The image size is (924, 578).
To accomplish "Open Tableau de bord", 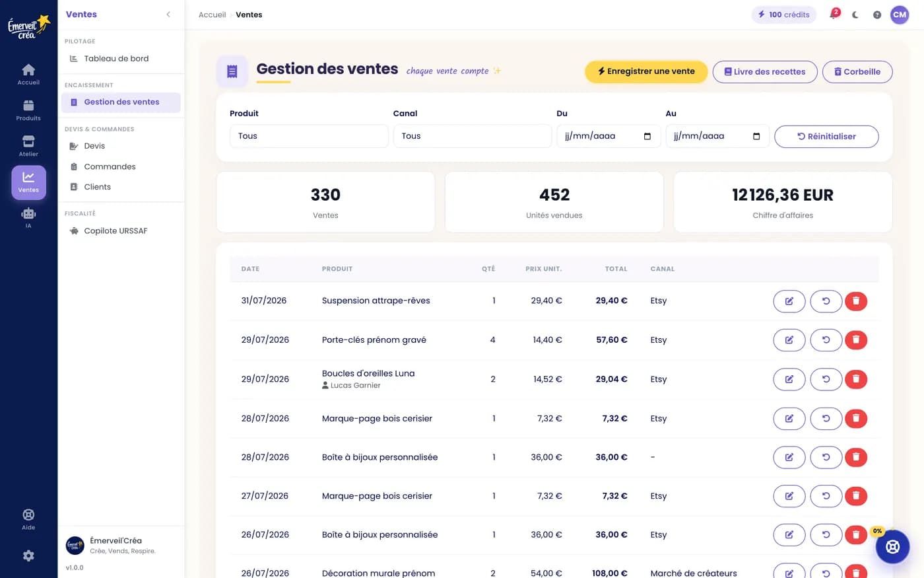I will click(121, 59).
